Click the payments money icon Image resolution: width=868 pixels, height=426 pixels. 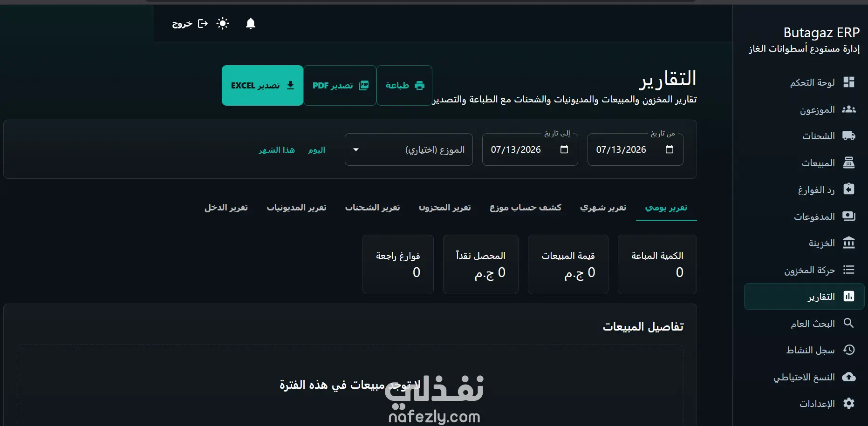[849, 216]
